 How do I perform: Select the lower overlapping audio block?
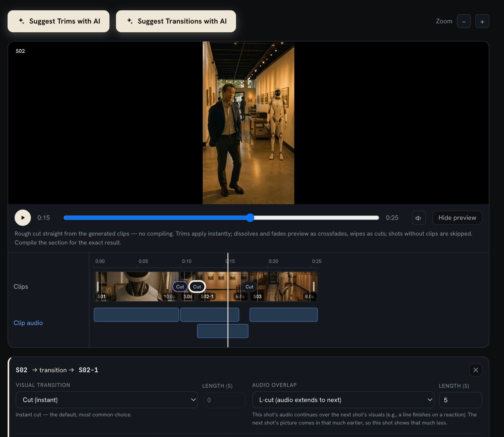pyautogui.click(x=222, y=331)
